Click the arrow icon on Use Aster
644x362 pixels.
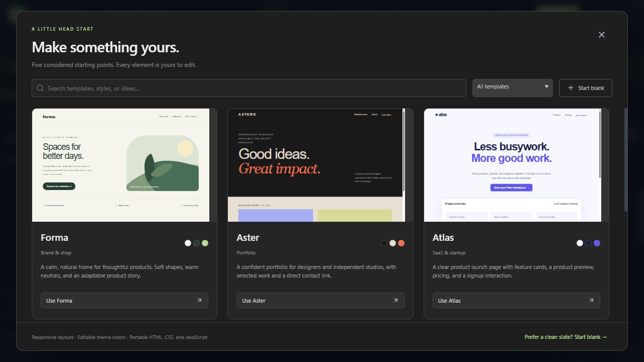(x=395, y=301)
